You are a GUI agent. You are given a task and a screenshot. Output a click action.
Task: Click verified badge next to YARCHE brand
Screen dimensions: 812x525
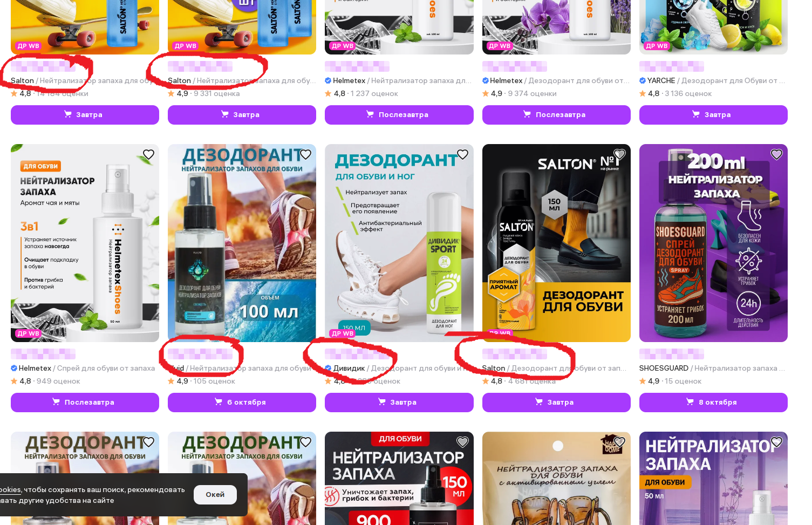[x=643, y=80]
